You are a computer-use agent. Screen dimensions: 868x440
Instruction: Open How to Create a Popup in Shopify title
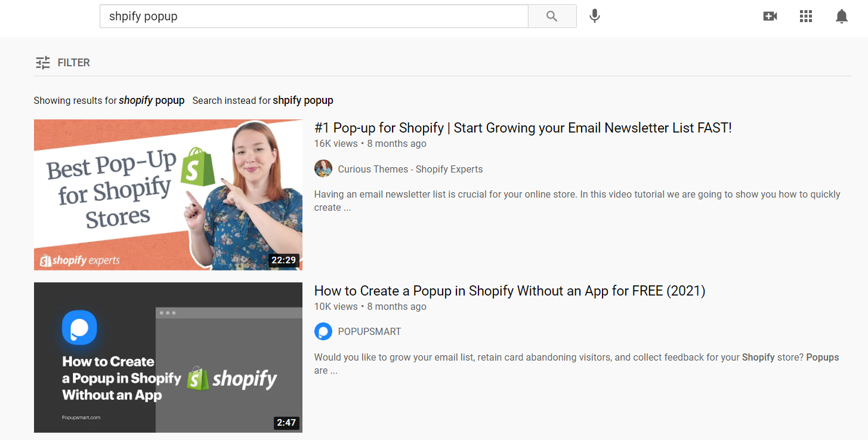509,291
